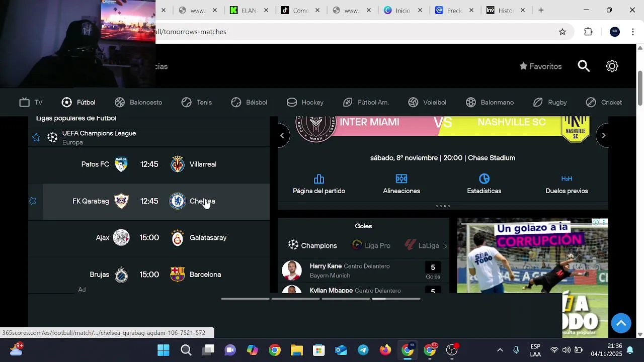Open Voleibol section
Viewport: 644px width, 362px height.
click(x=427, y=103)
